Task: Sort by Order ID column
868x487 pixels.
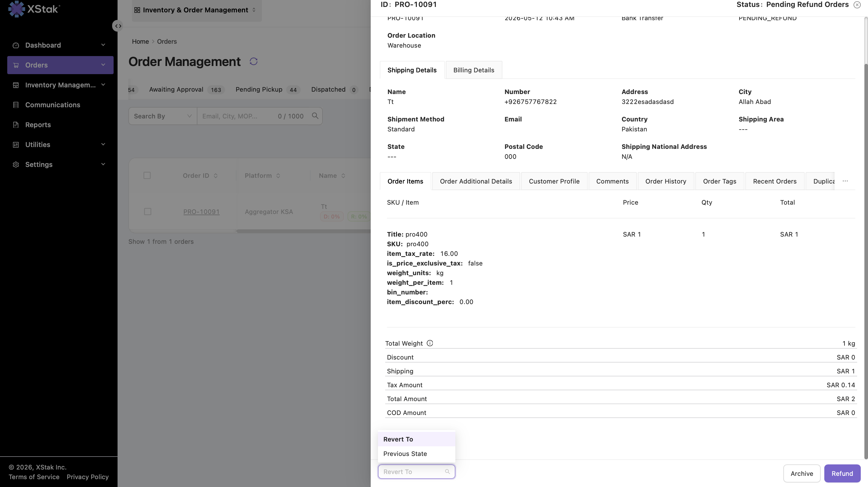Action: click(216, 176)
